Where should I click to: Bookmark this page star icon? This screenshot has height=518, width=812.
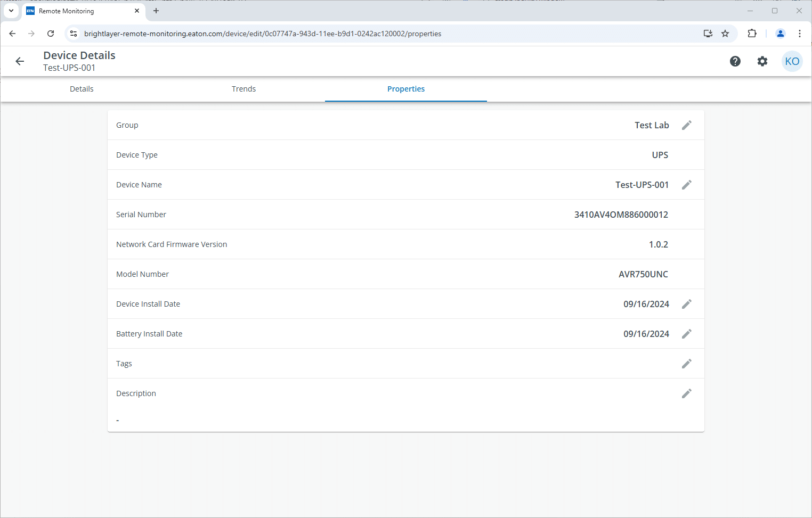coord(725,34)
